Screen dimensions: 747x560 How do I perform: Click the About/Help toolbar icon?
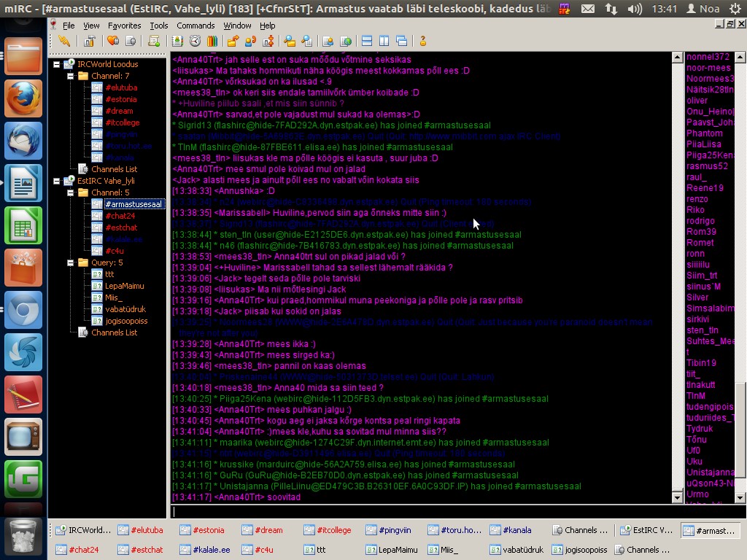pyautogui.click(x=422, y=42)
